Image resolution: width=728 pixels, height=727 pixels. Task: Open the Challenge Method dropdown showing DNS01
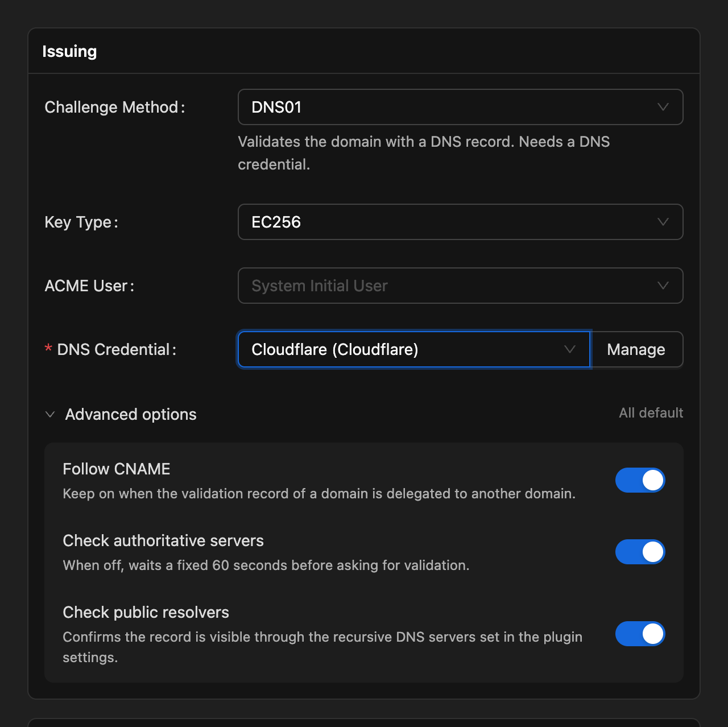click(x=460, y=107)
